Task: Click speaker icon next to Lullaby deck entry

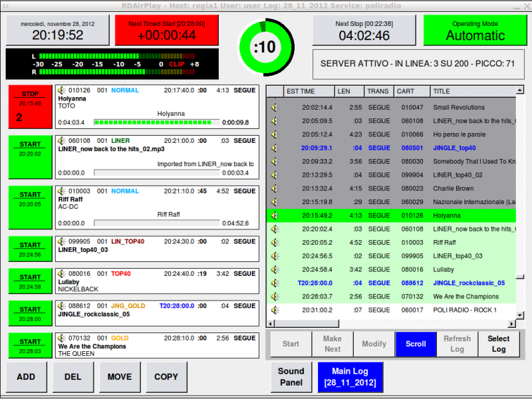Action: click(x=62, y=273)
